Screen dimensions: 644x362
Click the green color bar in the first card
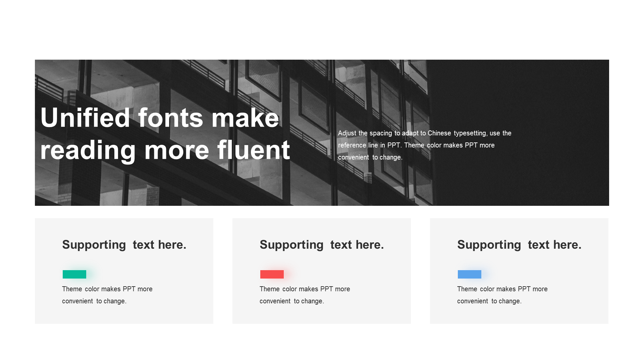[74, 274]
